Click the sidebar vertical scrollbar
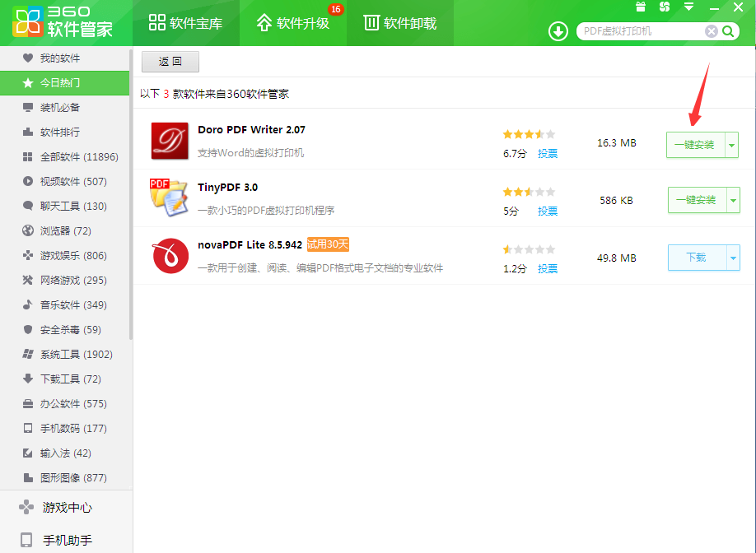This screenshot has width=756, height=553. [x=131, y=194]
